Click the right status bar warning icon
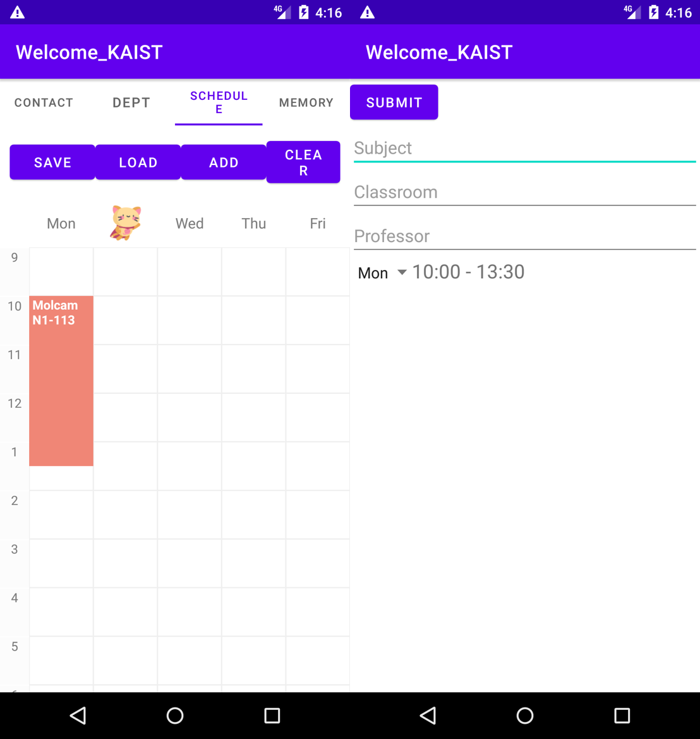Image resolution: width=700 pixels, height=739 pixels. (368, 12)
